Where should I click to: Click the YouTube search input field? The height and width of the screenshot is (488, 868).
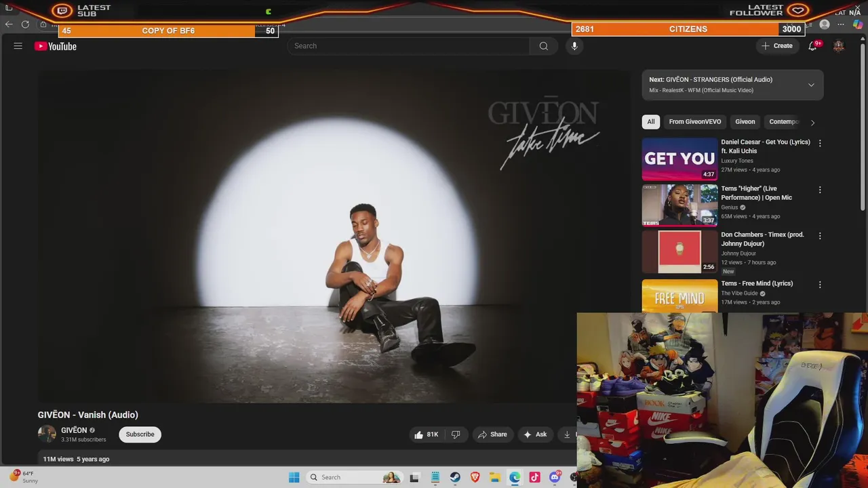(409, 46)
